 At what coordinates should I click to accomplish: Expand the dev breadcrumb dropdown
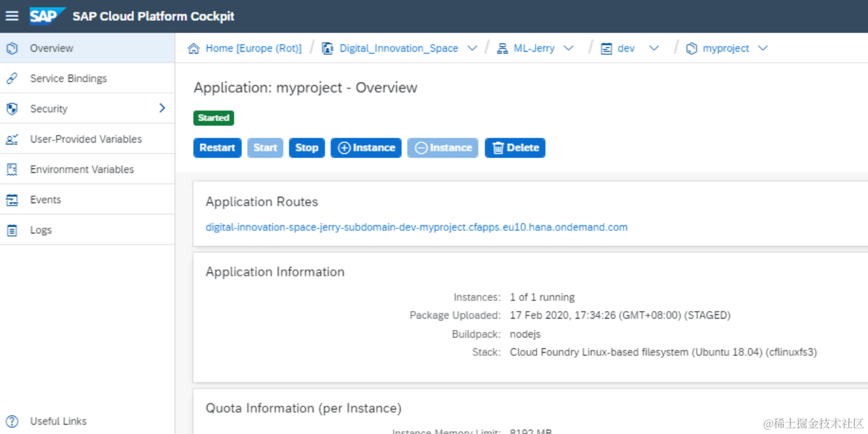coord(654,49)
